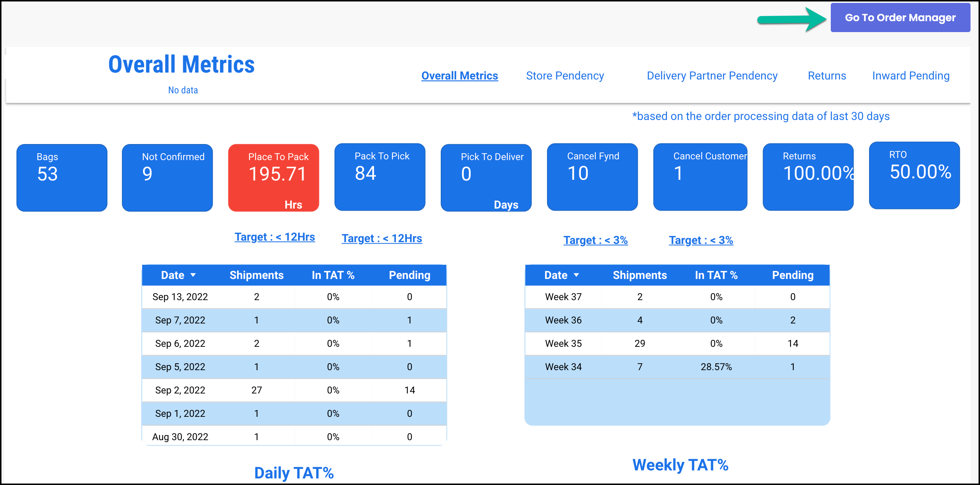This screenshot has width=980, height=485.
Task: Select the Pick To Deliver card
Action: point(486,178)
